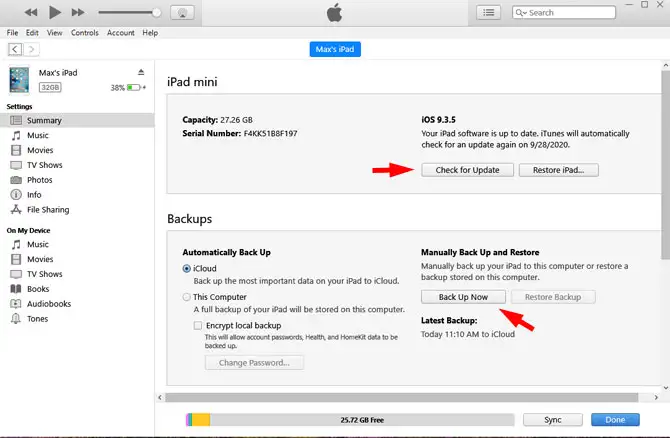Click the Summary list icon

click(x=16, y=120)
